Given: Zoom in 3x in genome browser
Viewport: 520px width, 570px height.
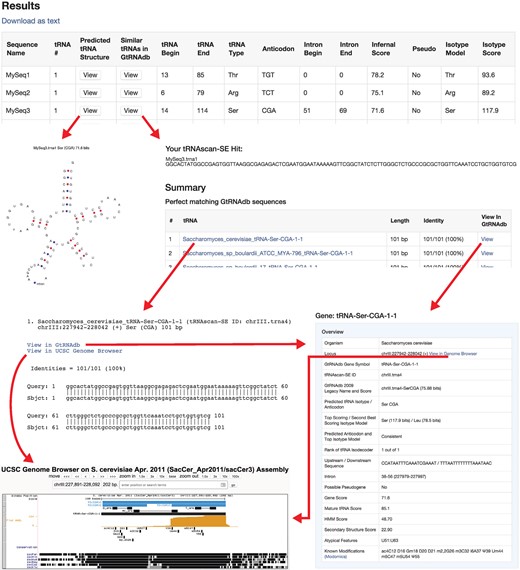Looking at the screenshot, I should point(152,476).
